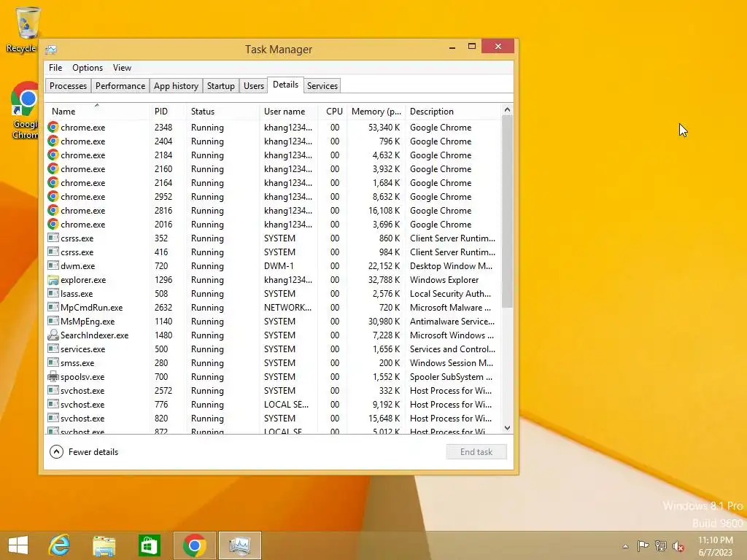Click the Task Manager title bar icon

51,49
